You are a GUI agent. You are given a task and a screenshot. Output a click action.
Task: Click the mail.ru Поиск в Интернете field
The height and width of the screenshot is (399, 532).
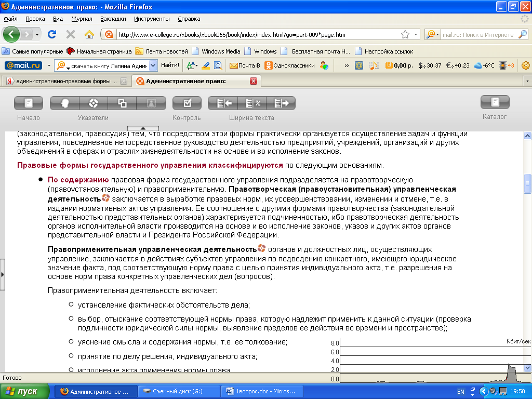click(x=478, y=35)
